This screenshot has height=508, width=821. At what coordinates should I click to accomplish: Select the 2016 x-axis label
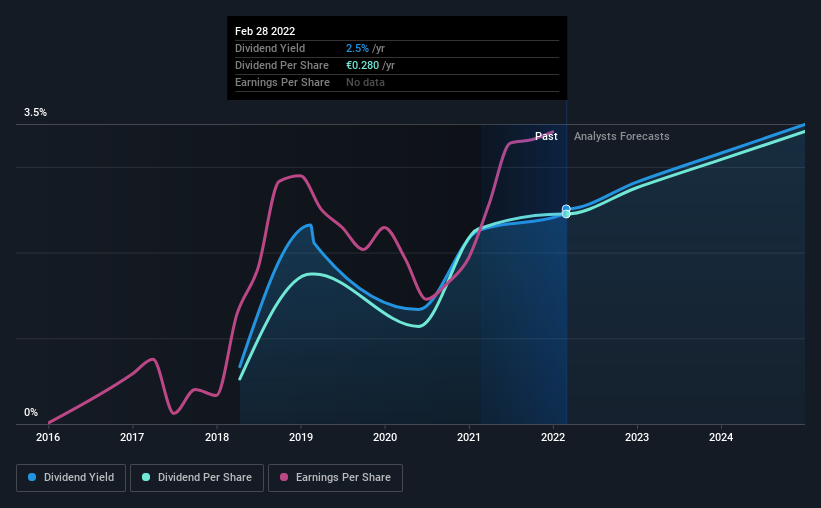[48, 437]
